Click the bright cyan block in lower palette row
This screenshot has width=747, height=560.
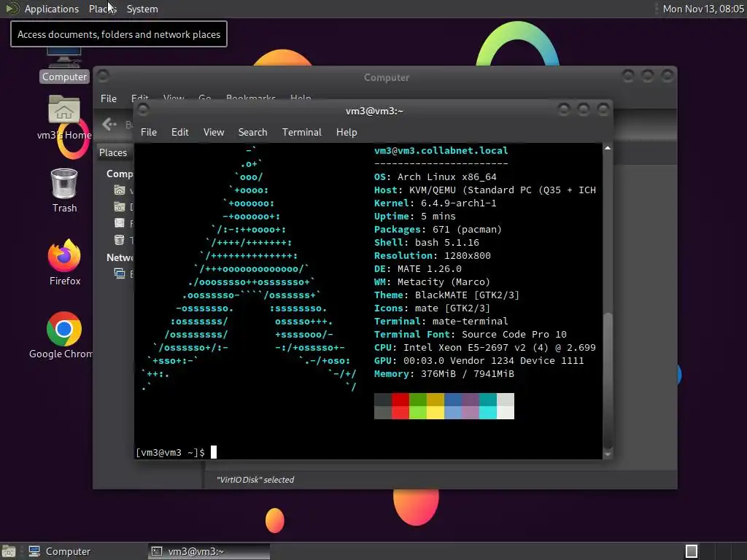(x=488, y=413)
